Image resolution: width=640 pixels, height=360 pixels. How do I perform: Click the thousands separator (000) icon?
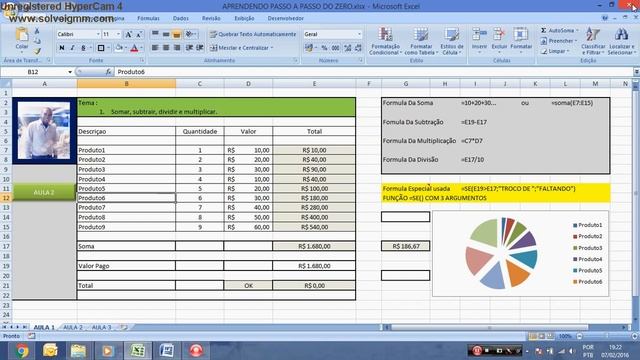click(336, 48)
